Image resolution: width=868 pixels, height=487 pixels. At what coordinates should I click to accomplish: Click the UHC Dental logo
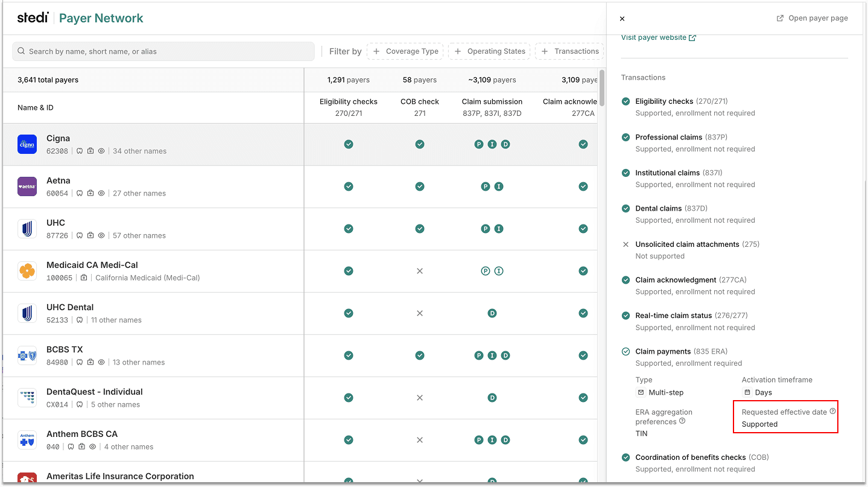click(27, 313)
